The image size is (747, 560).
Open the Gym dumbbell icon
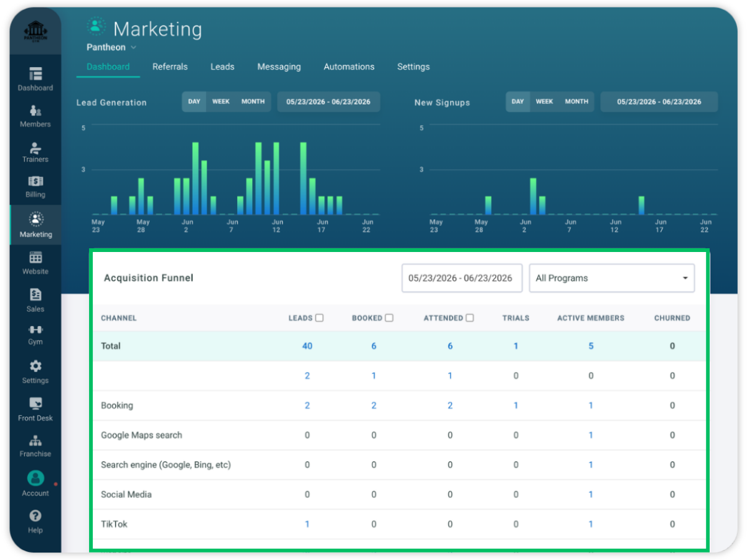click(35, 330)
